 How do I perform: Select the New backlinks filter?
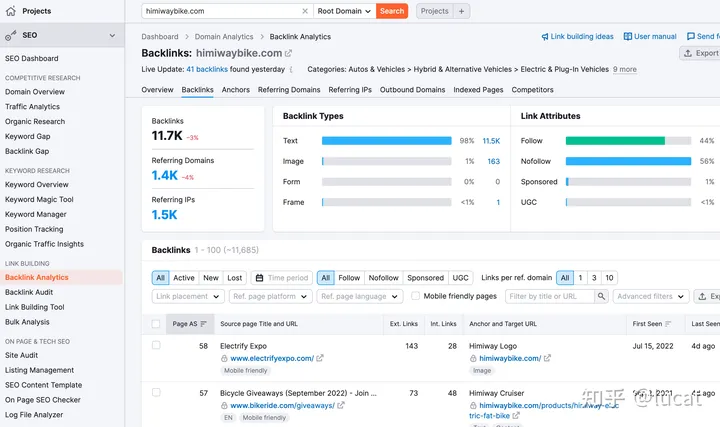211,278
